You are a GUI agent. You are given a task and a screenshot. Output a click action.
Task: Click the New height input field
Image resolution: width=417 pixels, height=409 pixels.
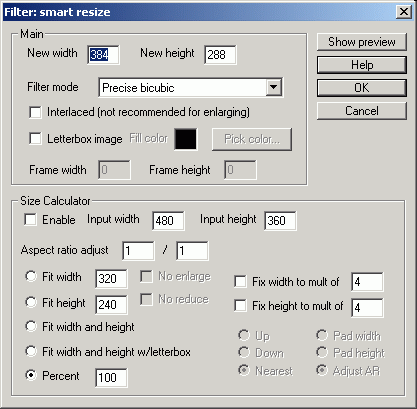220,55
